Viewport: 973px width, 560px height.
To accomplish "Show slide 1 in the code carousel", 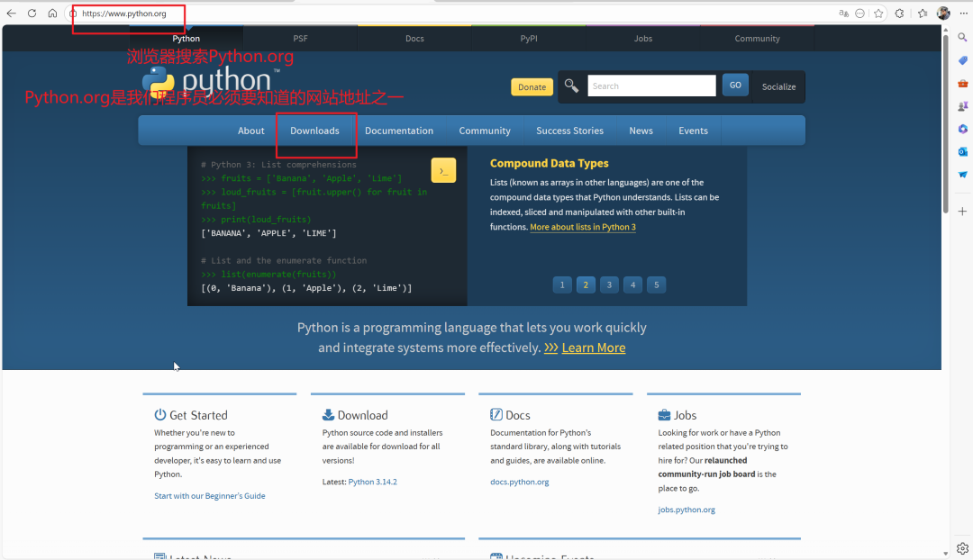I will coord(562,285).
